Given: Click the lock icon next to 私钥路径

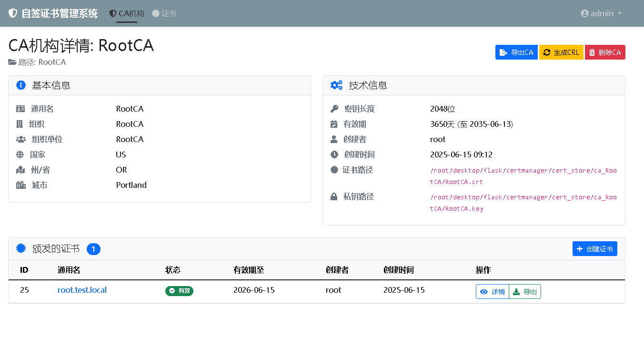Looking at the screenshot, I should tap(334, 196).
